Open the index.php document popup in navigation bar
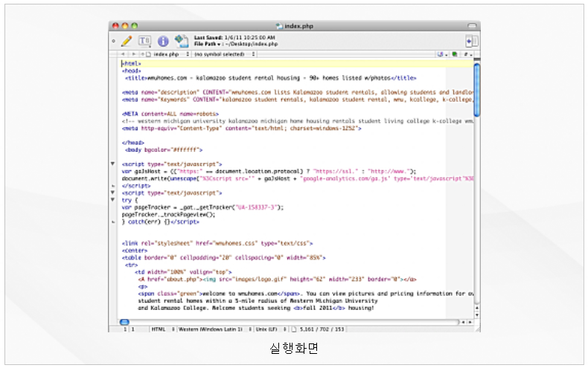 pos(169,54)
